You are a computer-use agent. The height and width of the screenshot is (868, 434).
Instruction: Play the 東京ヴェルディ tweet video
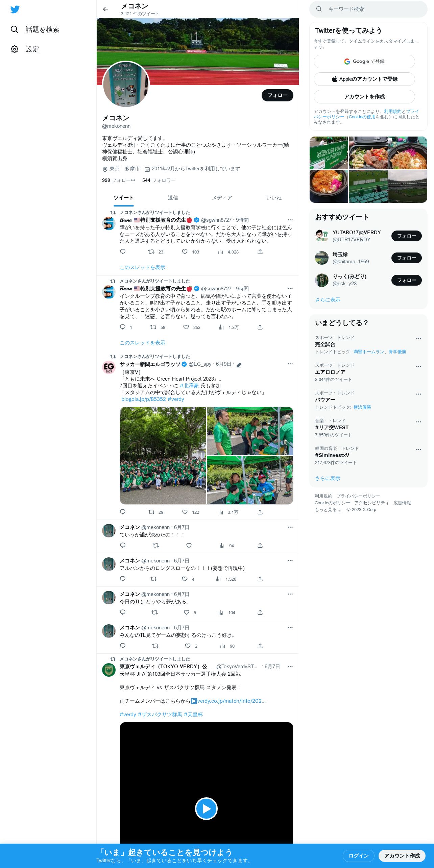tap(206, 809)
